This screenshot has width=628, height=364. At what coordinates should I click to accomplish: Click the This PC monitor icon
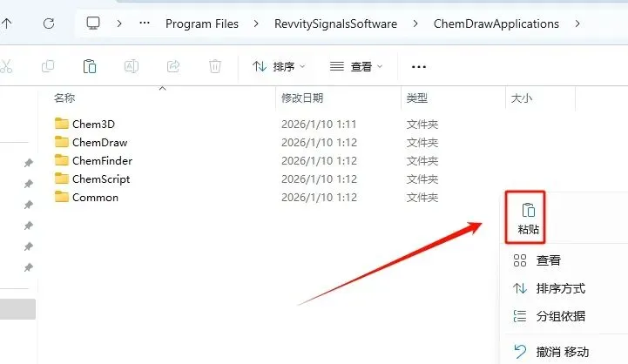[93, 24]
